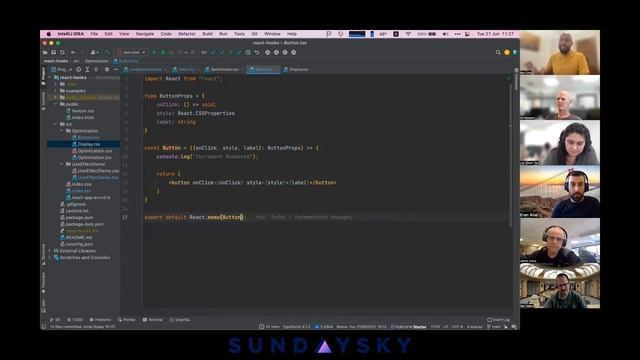The image size is (640, 360).
Task: Hide the Project panel with minus icon
Action: tap(116, 69)
